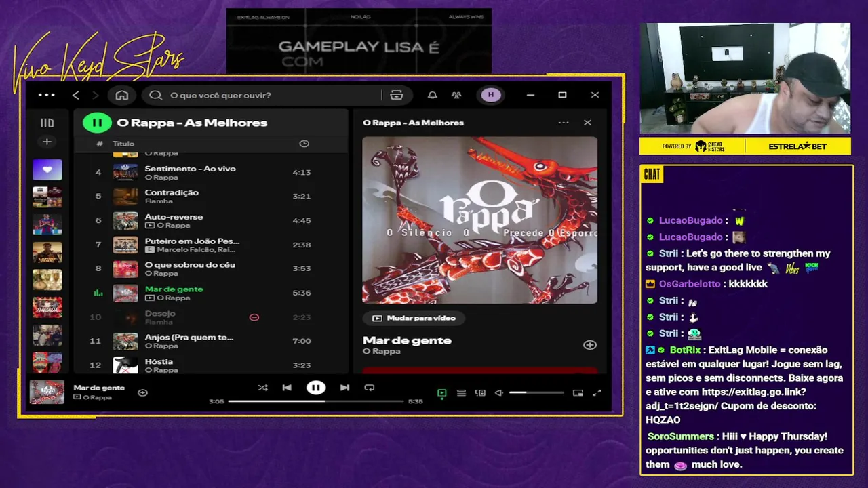Add to Liked Songs from player bar
The image size is (868, 488).
pyautogui.click(x=142, y=392)
